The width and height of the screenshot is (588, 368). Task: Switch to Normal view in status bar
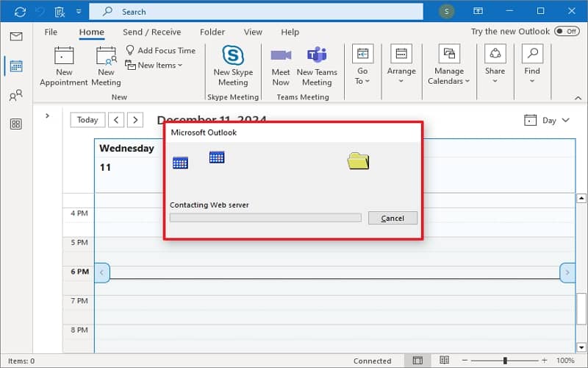click(417, 361)
